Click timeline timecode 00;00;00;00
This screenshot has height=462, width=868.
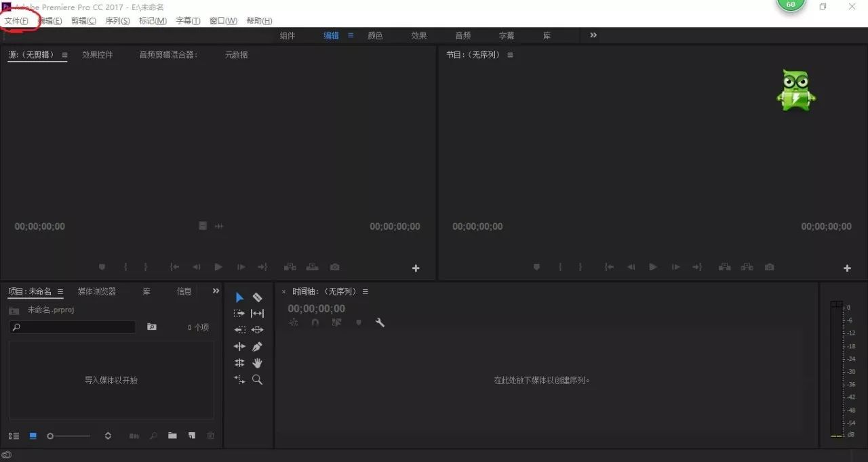[x=316, y=309]
